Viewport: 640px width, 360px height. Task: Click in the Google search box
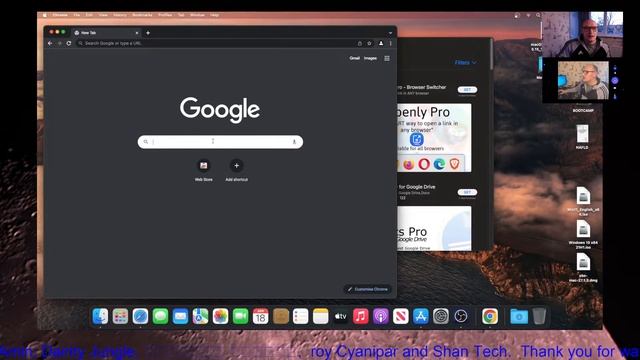click(220, 142)
